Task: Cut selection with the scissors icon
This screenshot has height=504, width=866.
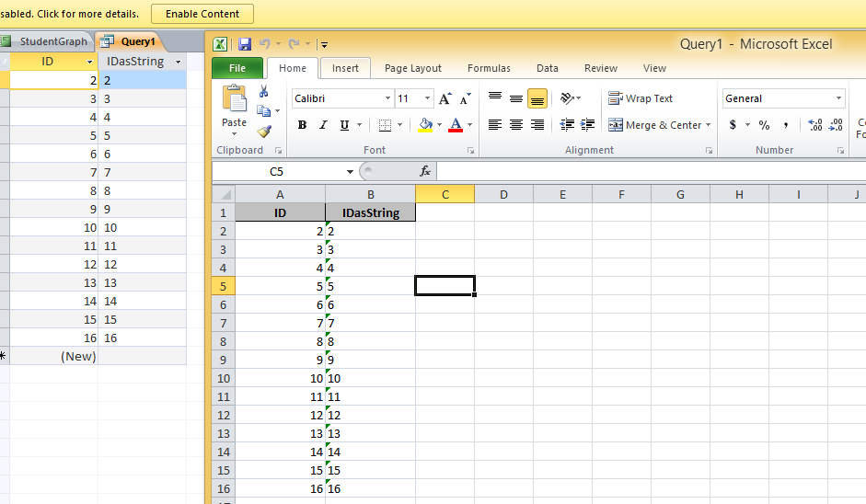Action: tap(263, 91)
